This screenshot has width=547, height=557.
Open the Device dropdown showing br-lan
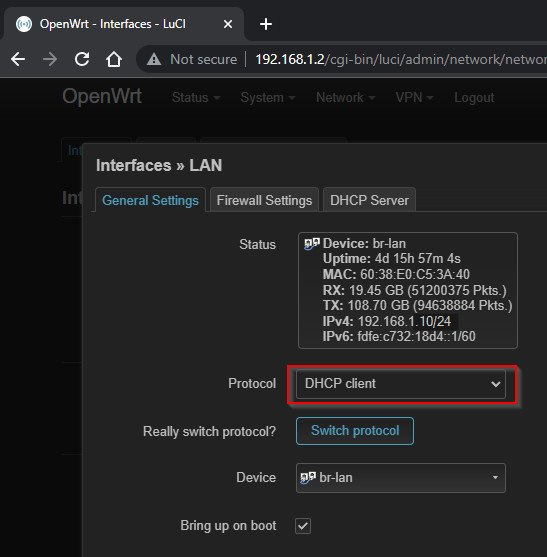(x=401, y=478)
